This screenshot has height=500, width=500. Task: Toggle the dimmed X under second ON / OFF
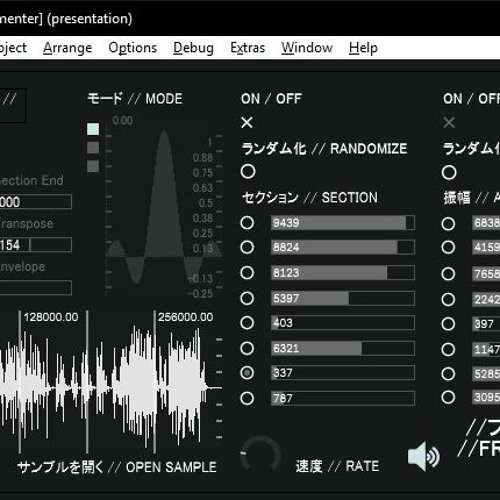pos(449,123)
